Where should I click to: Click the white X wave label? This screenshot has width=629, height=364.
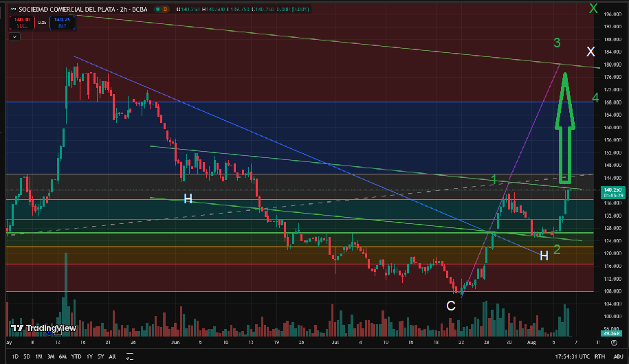pos(591,52)
